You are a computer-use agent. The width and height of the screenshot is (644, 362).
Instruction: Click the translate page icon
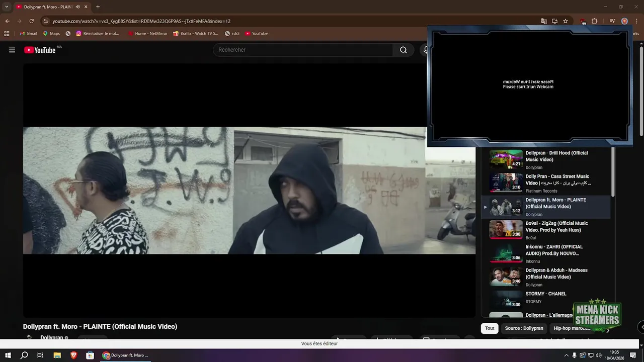point(544,21)
